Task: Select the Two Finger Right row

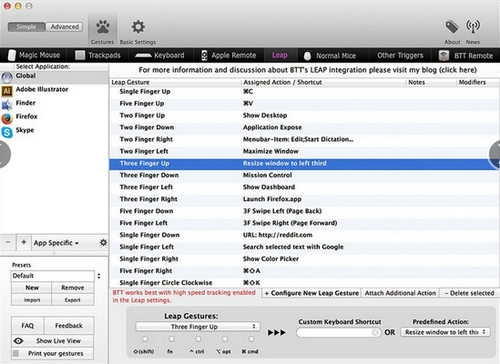Action: click(x=304, y=140)
